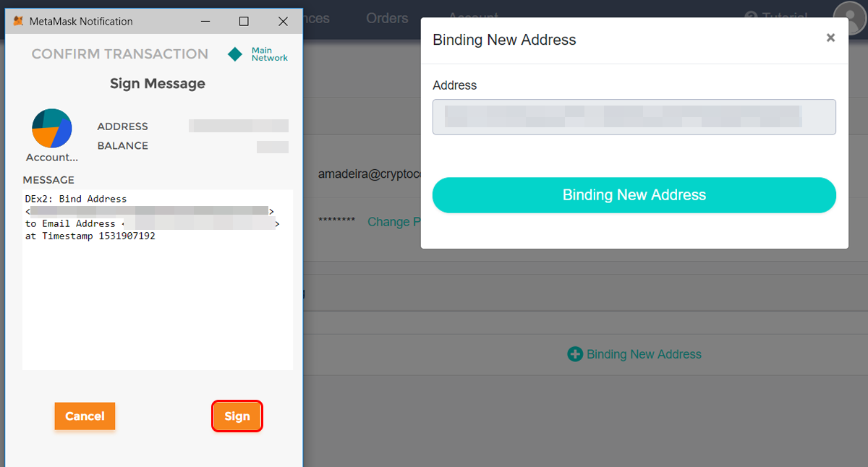Click the CONFIRM TRANSACTION header text
The image size is (868, 467).
point(120,54)
